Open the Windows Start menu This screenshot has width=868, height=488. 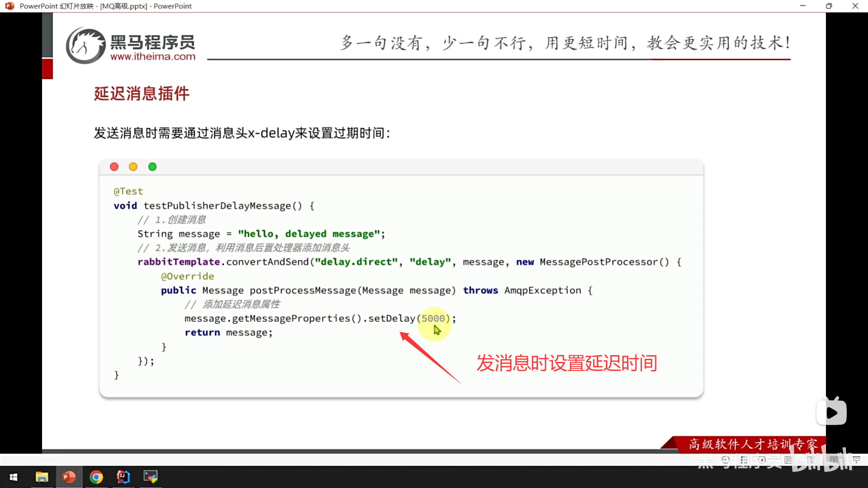tap(14, 477)
